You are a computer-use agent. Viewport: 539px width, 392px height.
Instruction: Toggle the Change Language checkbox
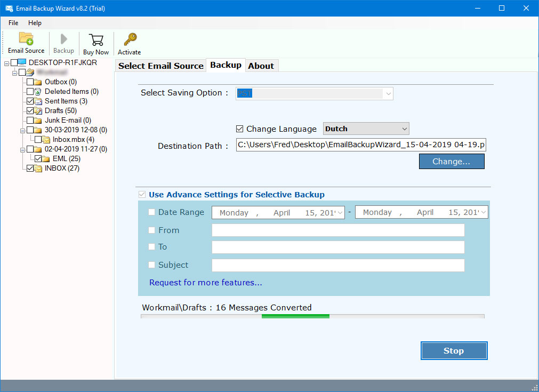click(x=239, y=129)
